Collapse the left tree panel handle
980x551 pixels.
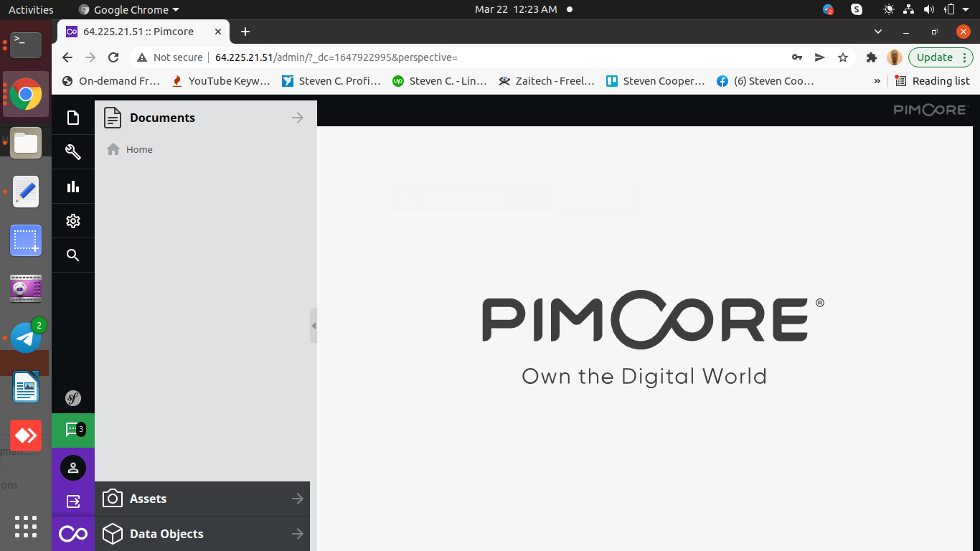314,326
